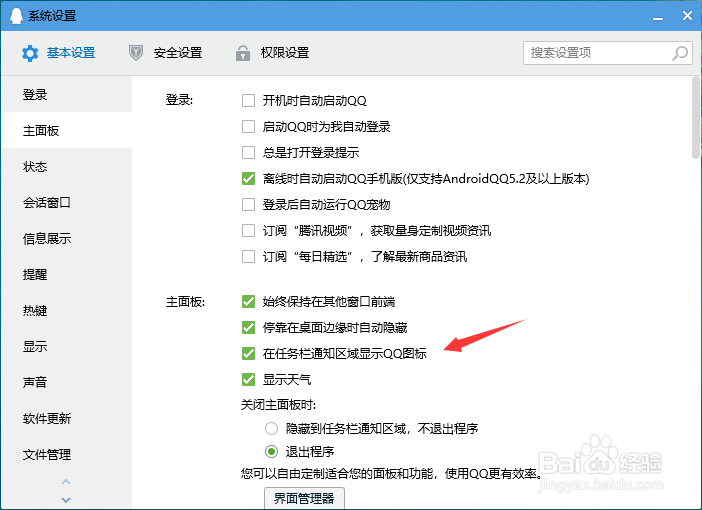Viewport: 702px width, 510px height.
Task: Open 提醒 settings in sidebar
Action: (x=66, y=274)
